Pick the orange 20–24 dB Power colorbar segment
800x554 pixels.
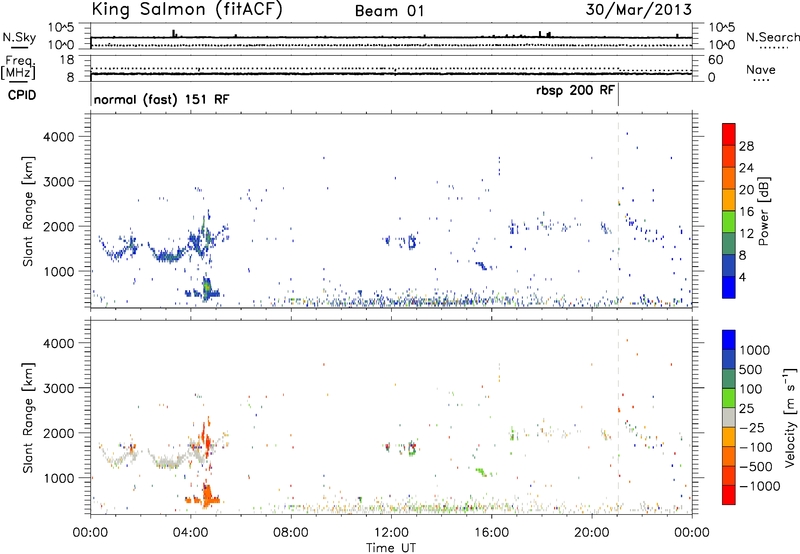click(729, 178)
